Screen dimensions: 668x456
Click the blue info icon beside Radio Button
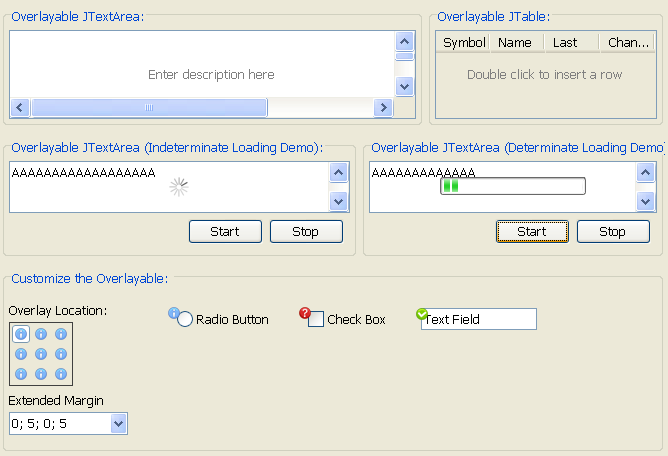[174, 312]
